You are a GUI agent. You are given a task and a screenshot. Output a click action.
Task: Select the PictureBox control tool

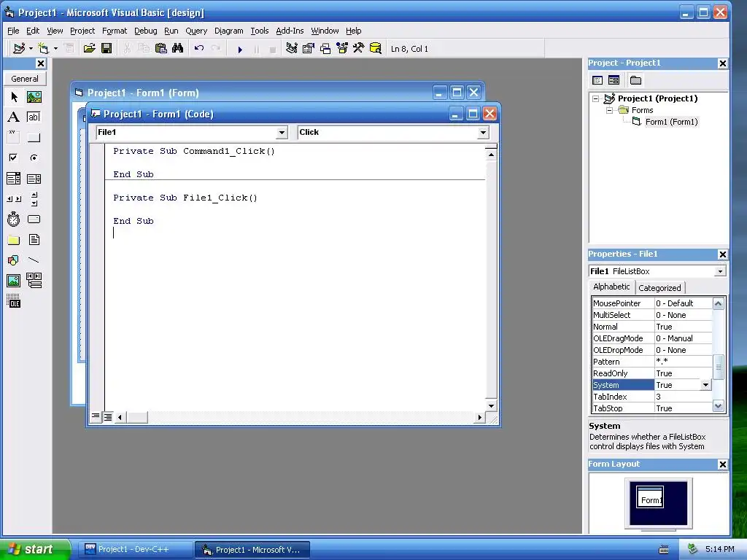coord(34,97)
